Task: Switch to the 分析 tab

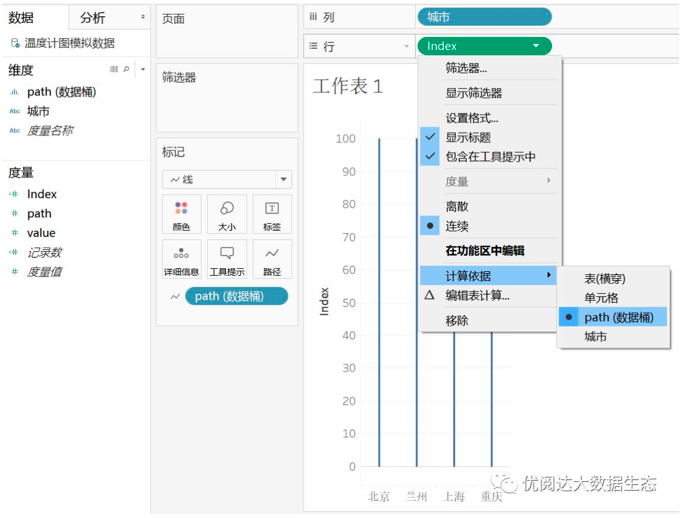Action: click(92, 17)
